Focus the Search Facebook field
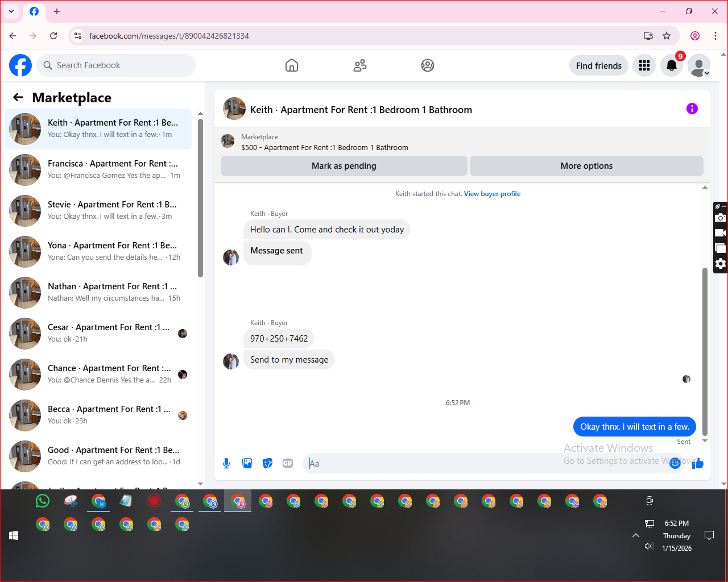The height and width of the screenshot is (582, 728). pyautogui.click(x=116, y=65)
